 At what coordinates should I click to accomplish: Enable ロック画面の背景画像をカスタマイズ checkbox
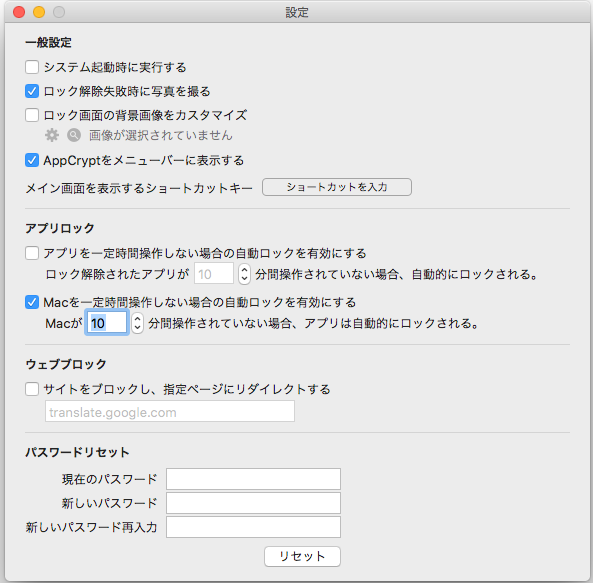32,115
